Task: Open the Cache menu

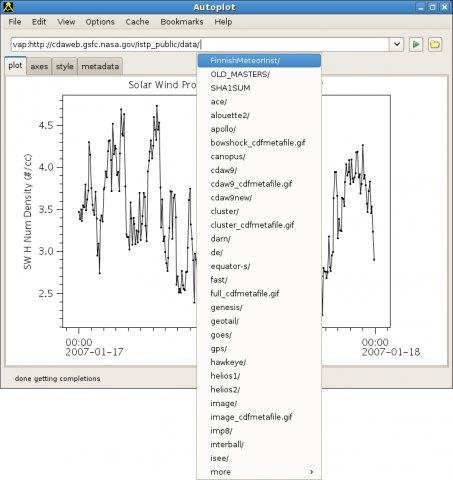Action: point(137,22)
